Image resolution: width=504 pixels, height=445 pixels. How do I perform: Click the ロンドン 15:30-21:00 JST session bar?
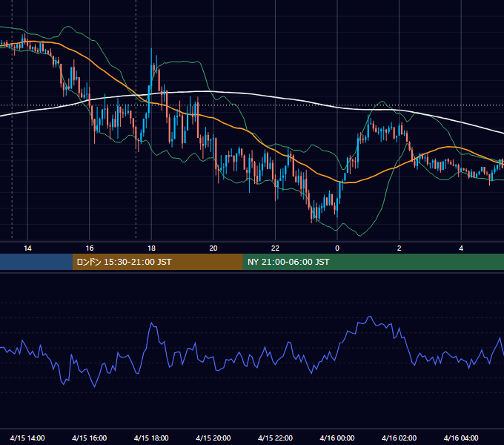click(x=157, y=262)
